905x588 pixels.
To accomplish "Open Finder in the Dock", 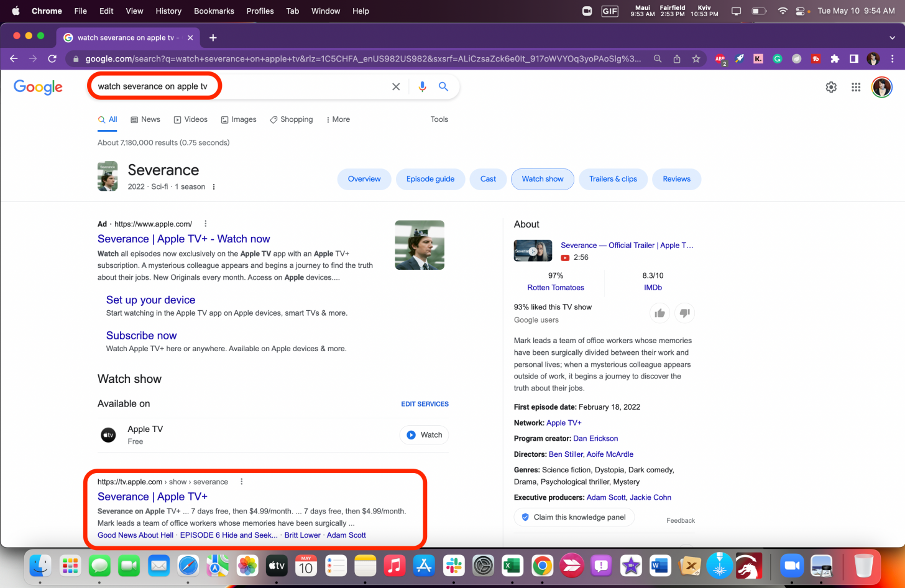I will coord(41,566).
